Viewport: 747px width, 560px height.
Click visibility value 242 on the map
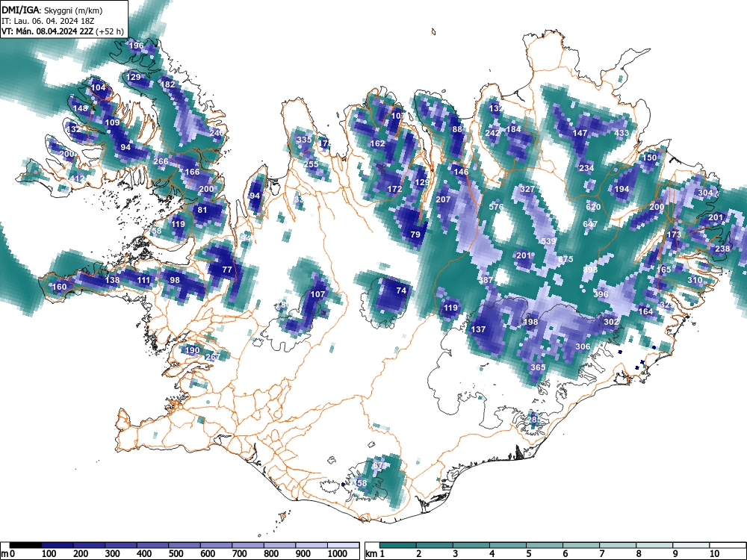pos(492,133)
